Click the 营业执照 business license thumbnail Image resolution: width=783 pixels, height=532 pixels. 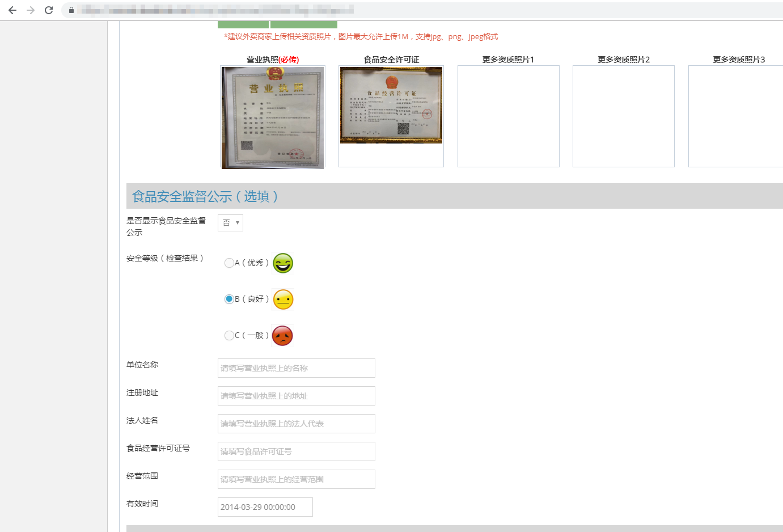[x=273, y=117]
